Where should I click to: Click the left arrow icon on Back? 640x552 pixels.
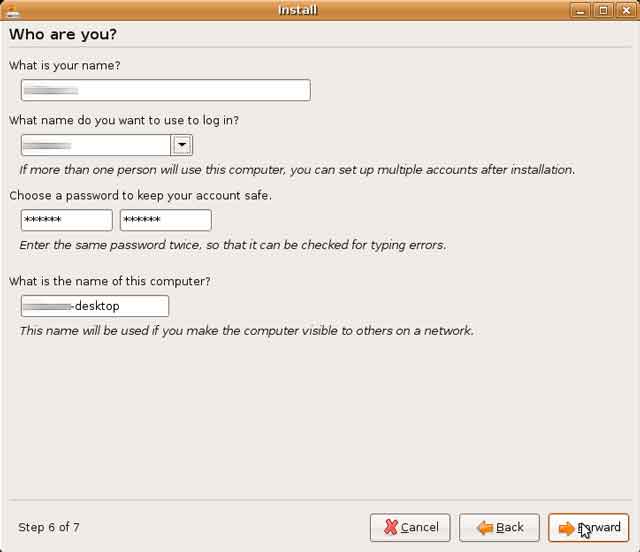coord(484,527)
